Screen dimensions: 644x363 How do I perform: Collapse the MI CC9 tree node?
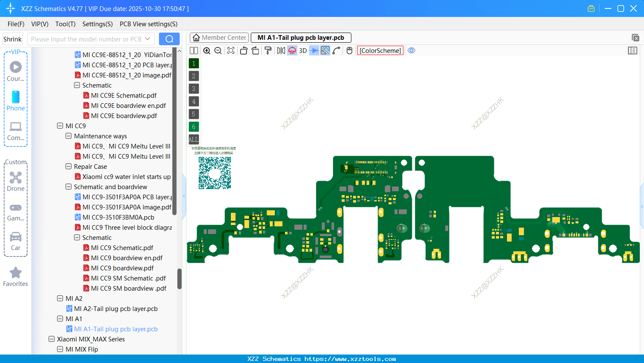(x=60, y=126)
